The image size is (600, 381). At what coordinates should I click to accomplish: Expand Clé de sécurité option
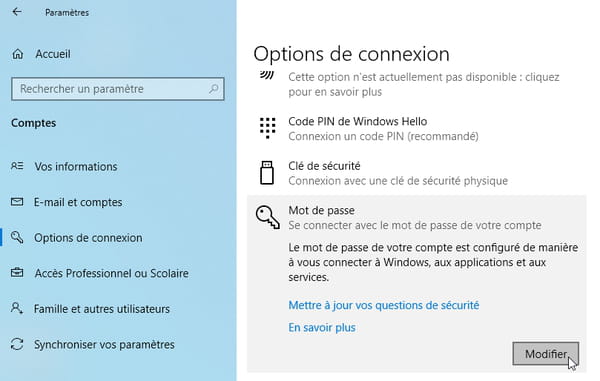click(x=417, y=173)
